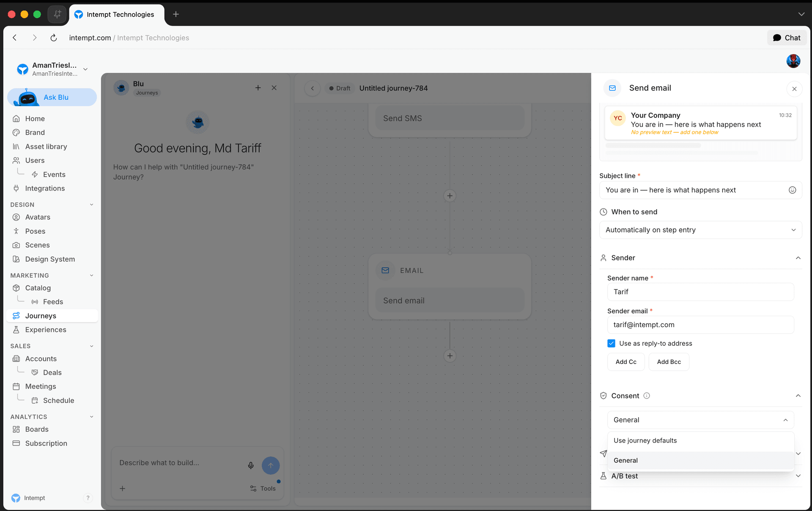Open Asset library

[x=46, y=147]
